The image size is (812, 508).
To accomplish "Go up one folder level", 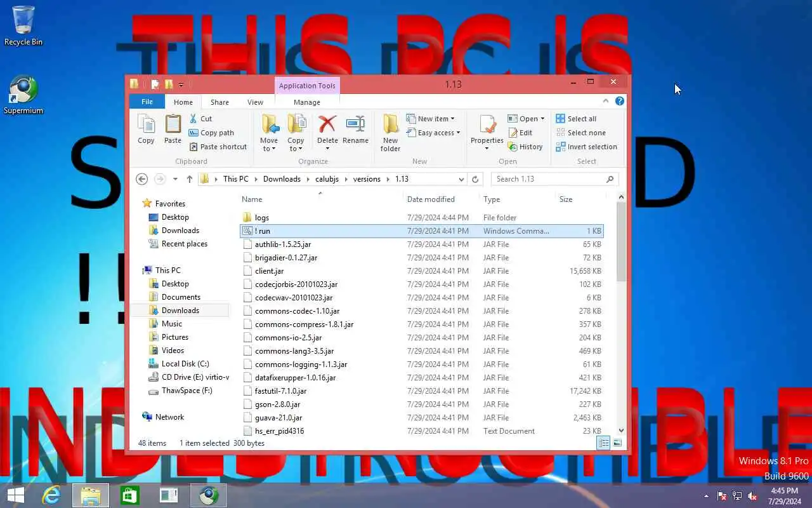I will point(189,179).
